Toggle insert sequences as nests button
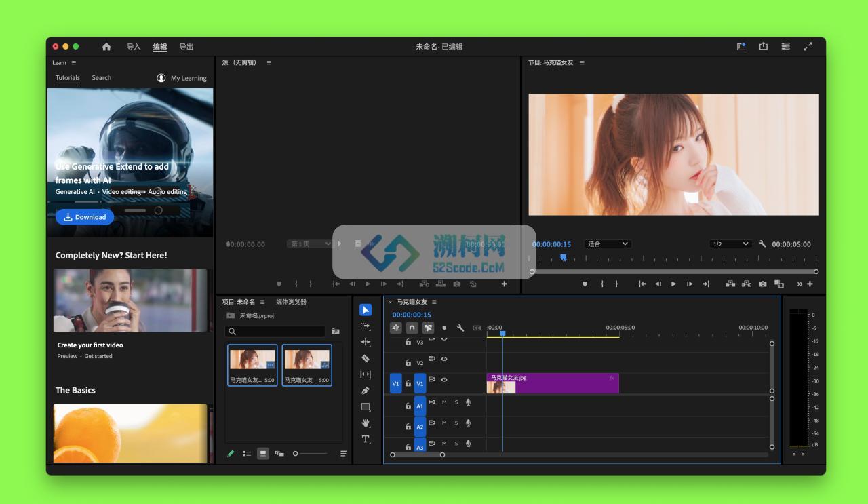The width and height of the screenshot is (868, 504). [x=396, y=328]
